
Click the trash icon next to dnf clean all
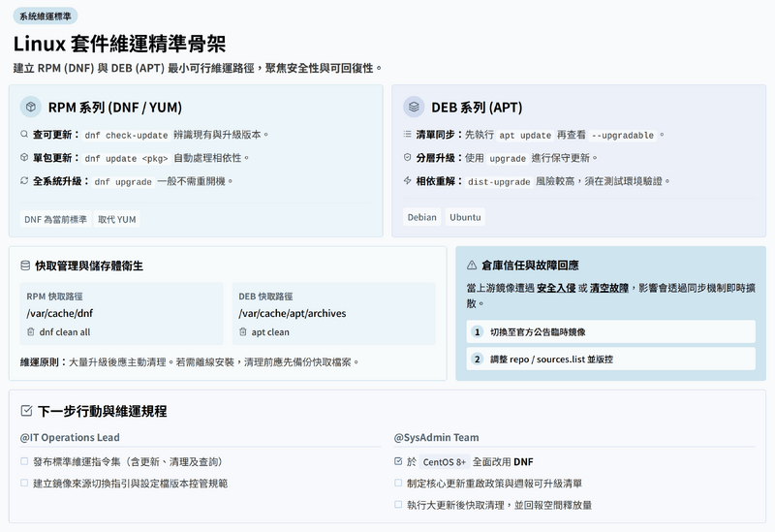point(31,331)
